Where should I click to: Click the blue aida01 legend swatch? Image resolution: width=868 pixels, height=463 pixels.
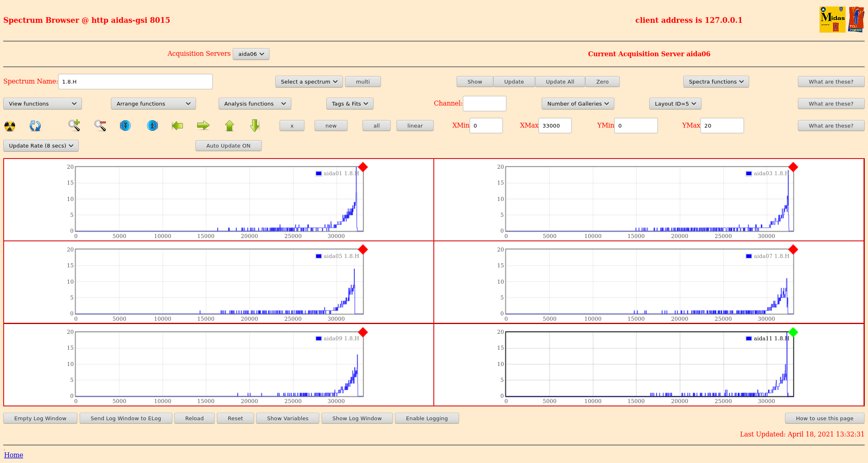click(x=319, y=174)
